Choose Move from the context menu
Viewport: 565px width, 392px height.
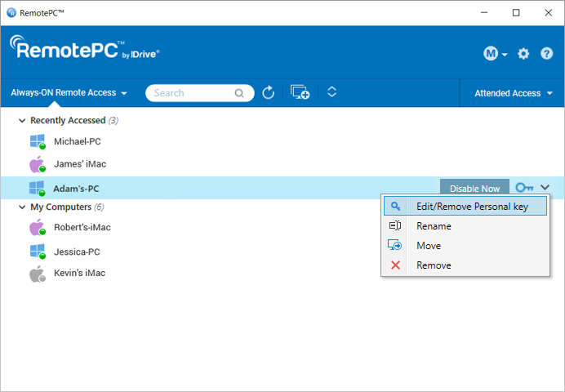tap(429, 246)
